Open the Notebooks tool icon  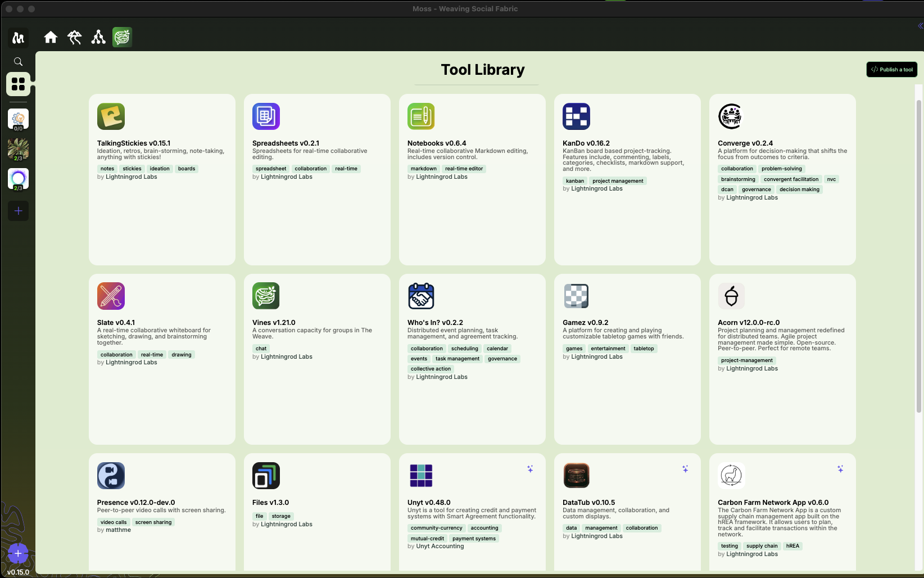421,116
